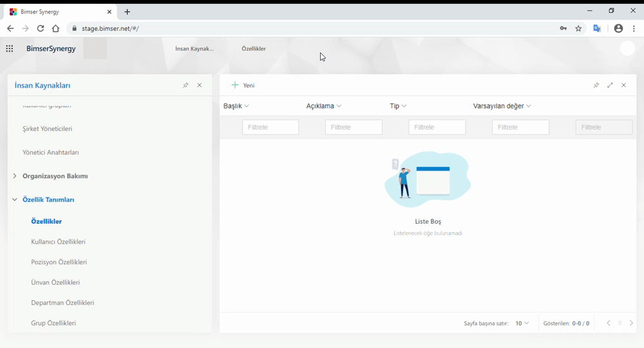The image size is (644, 348).
Task: Close the İnsan Kaynakları side panel
Action: [x=200, y=85]
